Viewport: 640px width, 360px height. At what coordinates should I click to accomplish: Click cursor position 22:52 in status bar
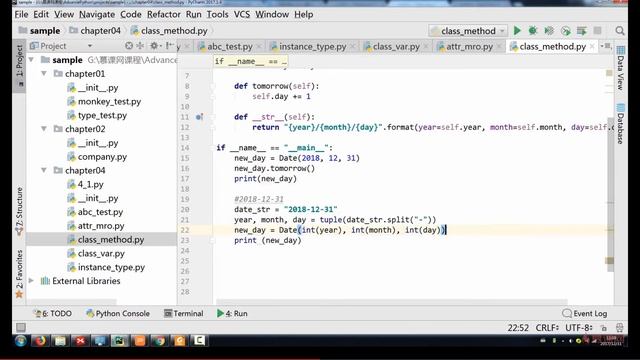(518, 328)
